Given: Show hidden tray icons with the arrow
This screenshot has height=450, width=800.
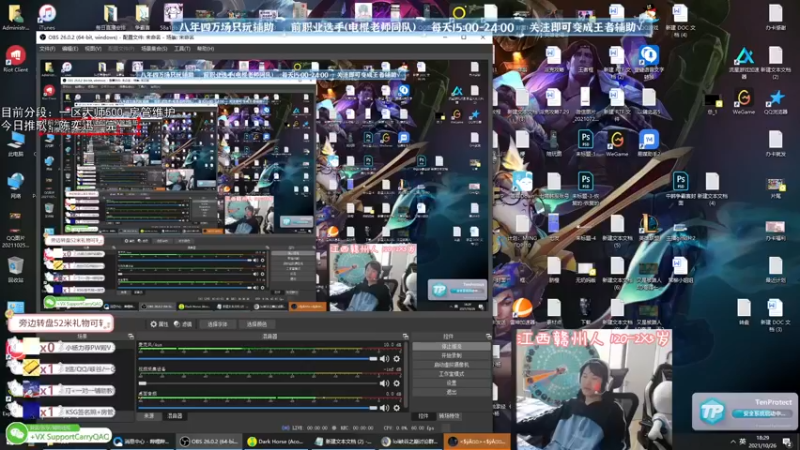Looking at the screenshot, I should 733,441.
